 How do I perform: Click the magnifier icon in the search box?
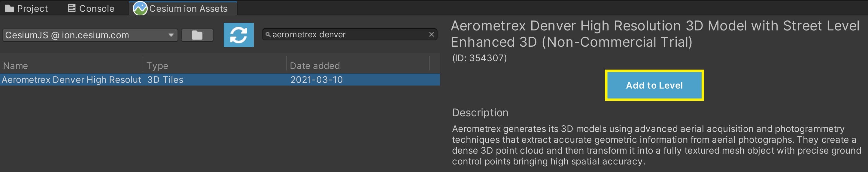click(x=268, y=34)
